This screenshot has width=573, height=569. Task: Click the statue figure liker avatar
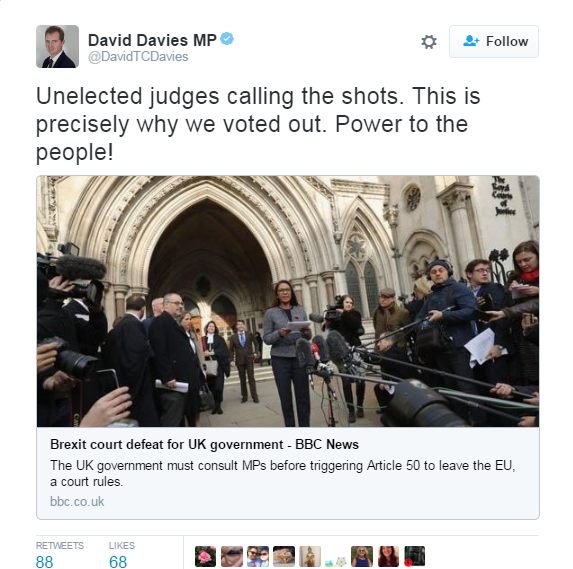click(310, 557)
